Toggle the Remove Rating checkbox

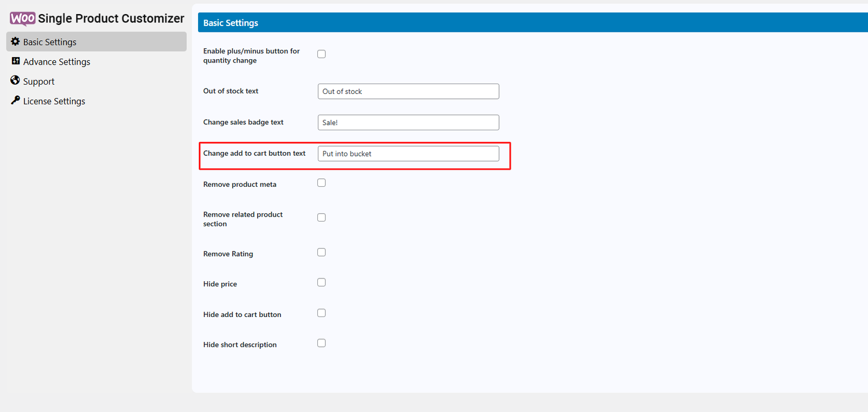tap(322, 252)
